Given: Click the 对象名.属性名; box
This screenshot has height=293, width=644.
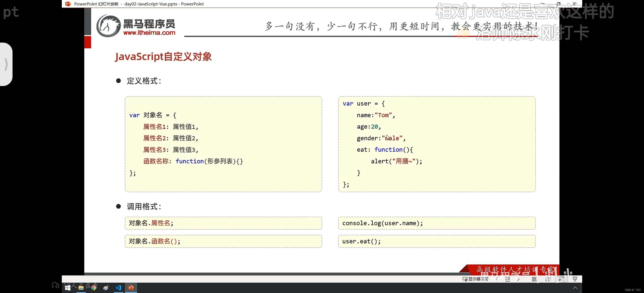Looking at the screenshot, I should pos(223,223).
